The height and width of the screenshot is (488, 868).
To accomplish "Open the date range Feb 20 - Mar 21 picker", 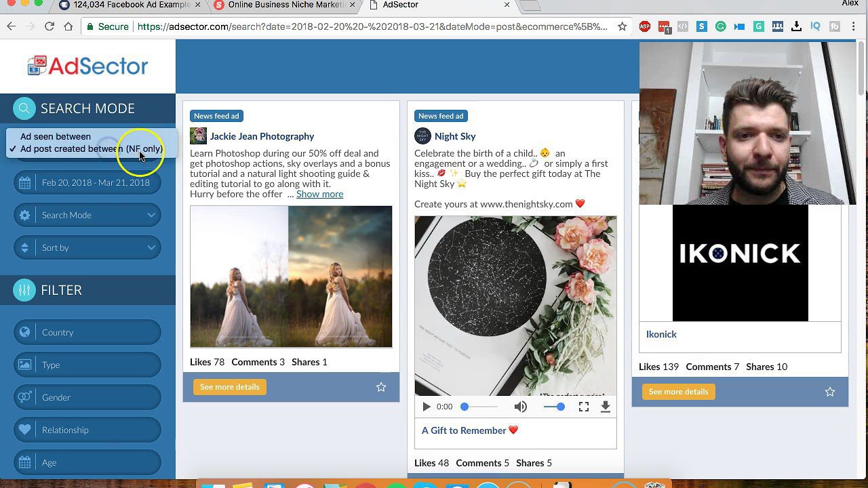I will [87, 182].
